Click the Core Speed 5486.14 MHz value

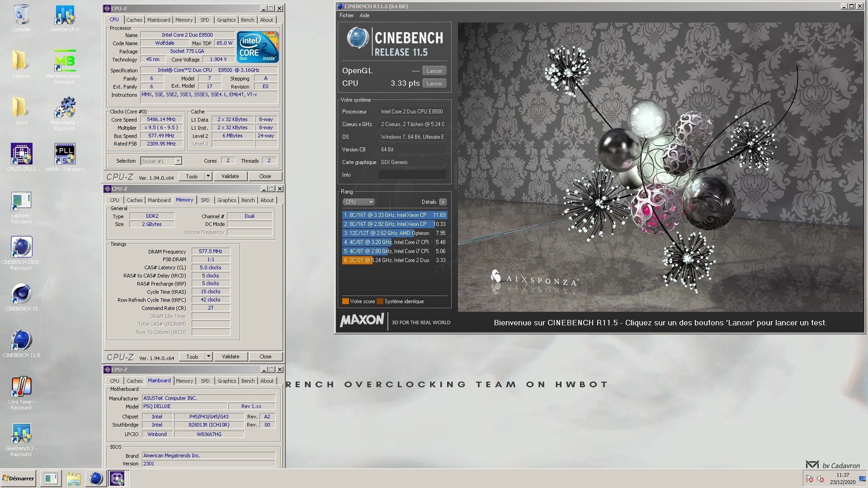coord(161,120)
